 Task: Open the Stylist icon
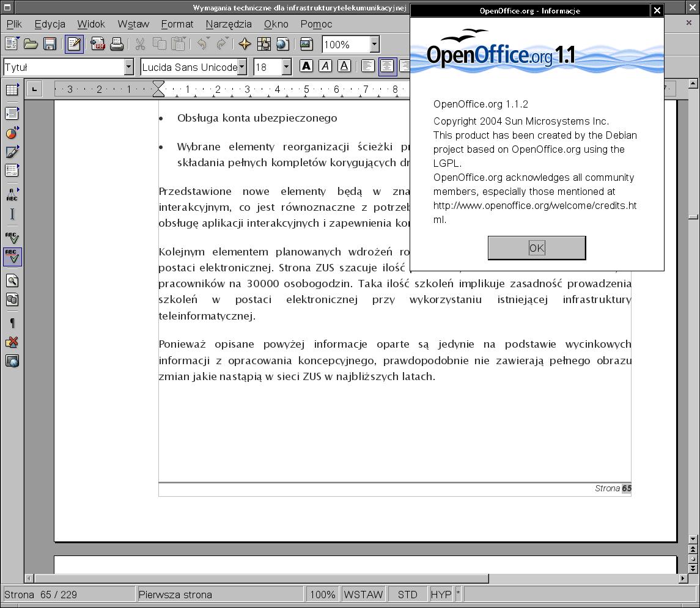click(263, 44)
